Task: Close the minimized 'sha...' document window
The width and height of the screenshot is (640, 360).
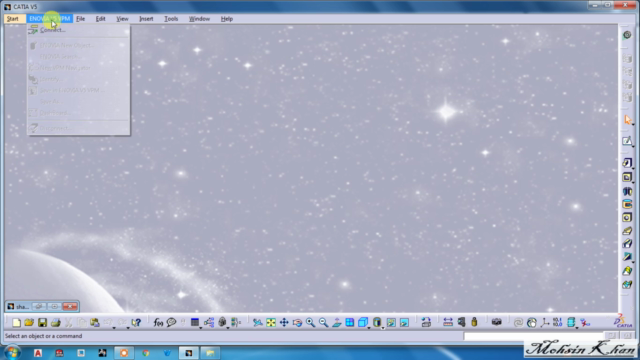Action: point(70,306)
